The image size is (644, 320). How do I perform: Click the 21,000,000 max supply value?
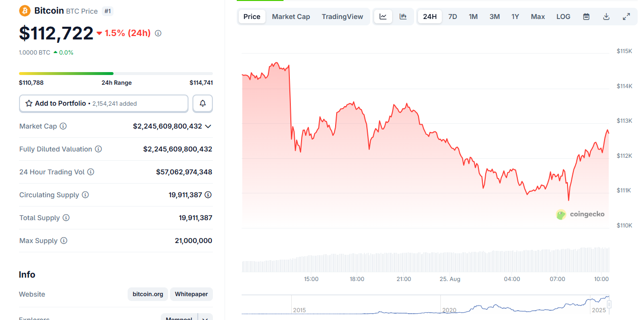pyautogui.click(x=193, y=241)
